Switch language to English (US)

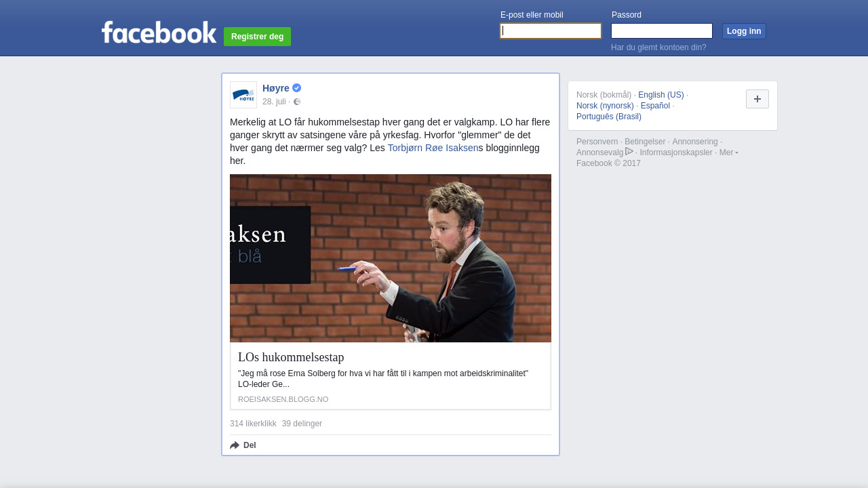[661, 95]
